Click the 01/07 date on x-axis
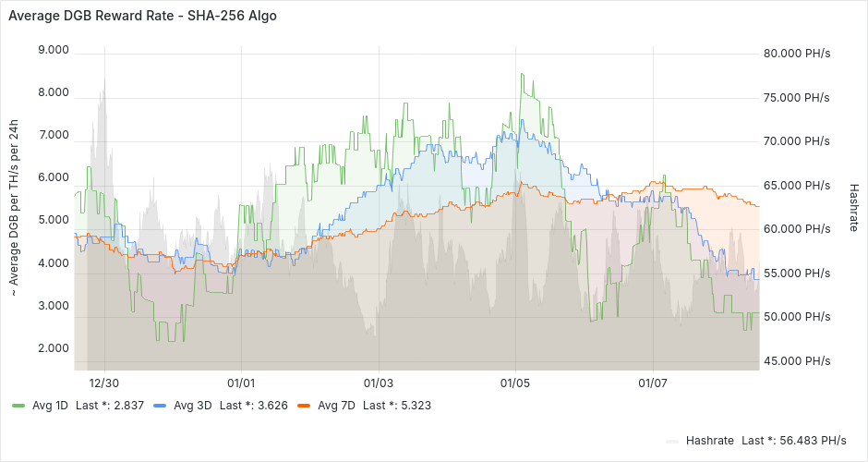868x462 pixels. [x=653, y=383]
